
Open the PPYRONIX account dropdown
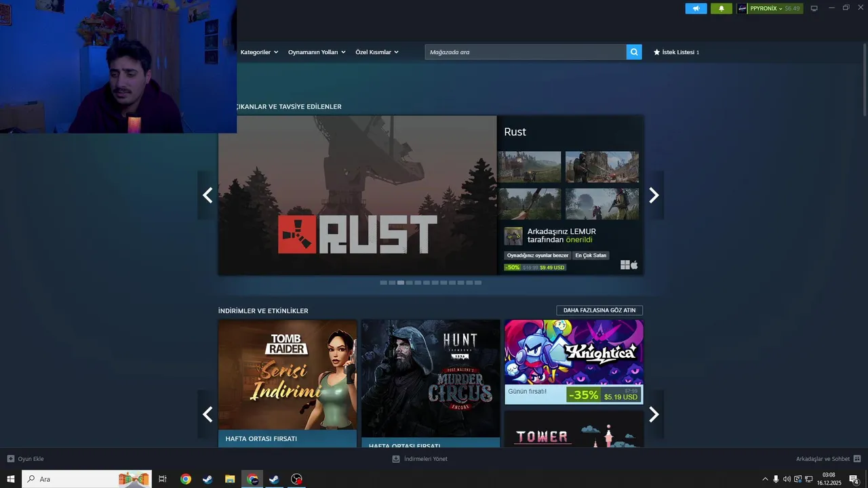coord(766,8)
